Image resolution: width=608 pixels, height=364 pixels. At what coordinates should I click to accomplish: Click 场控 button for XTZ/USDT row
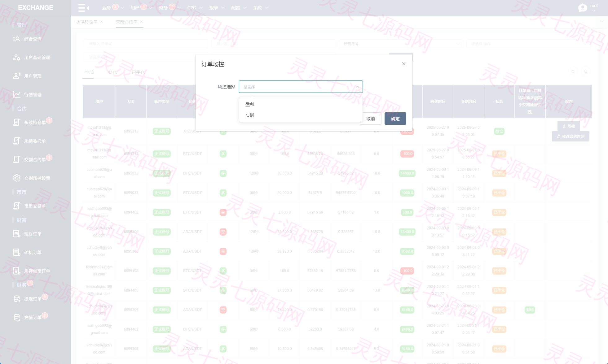(569, 126)
